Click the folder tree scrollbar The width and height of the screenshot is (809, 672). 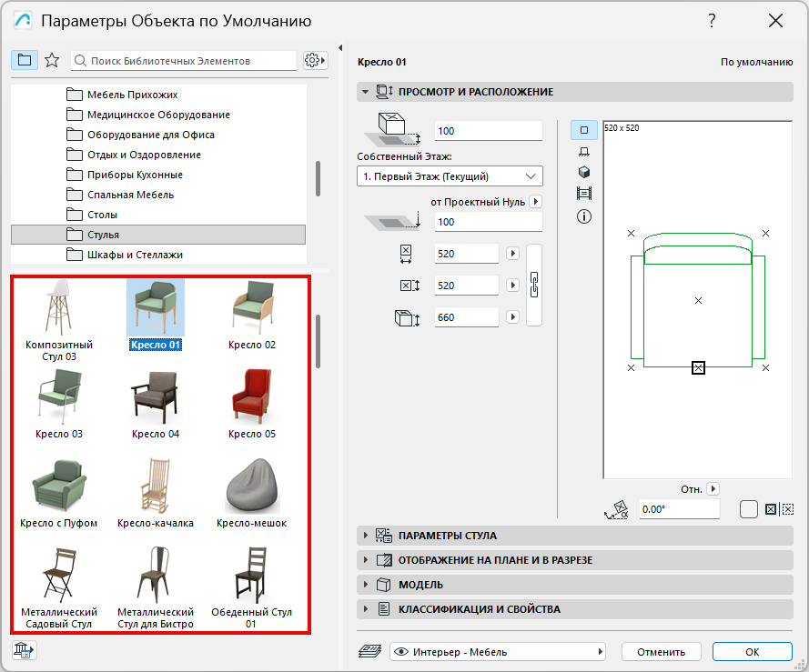click(318, 178)
